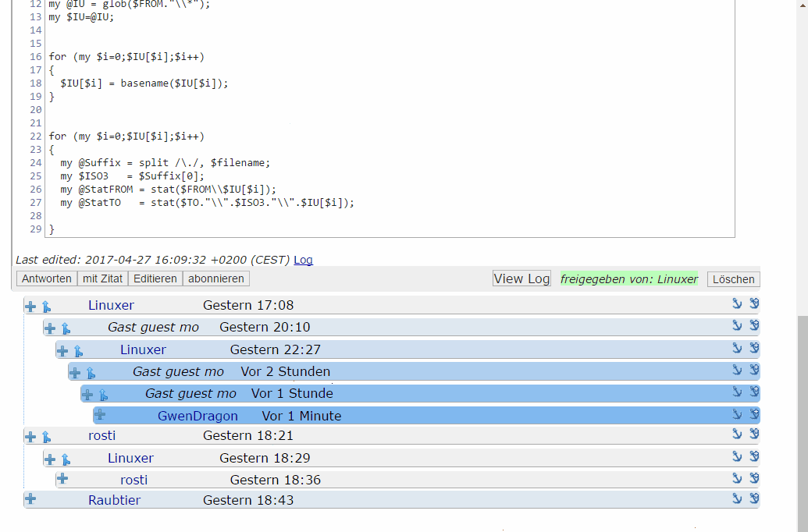Open anchor link for Gestern 22:27 row
The height and width of the screenshot is (532, 808).
tap(737, 348)
